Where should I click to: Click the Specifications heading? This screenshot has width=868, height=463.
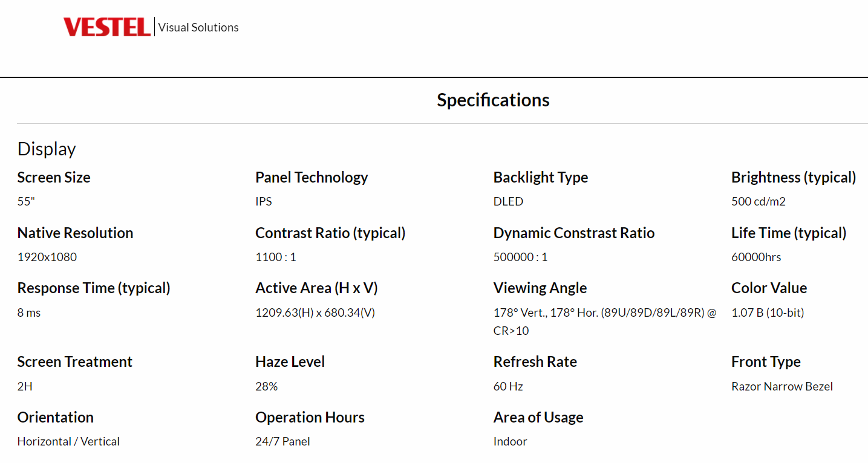(493, 100)
